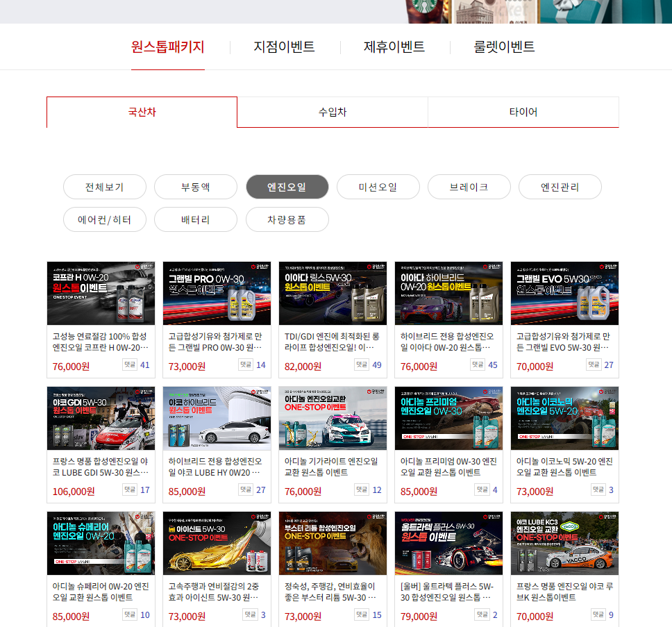This screenshot has height=627, width=672.
Task: Click price 79,000원
Action: coord(419,617)
